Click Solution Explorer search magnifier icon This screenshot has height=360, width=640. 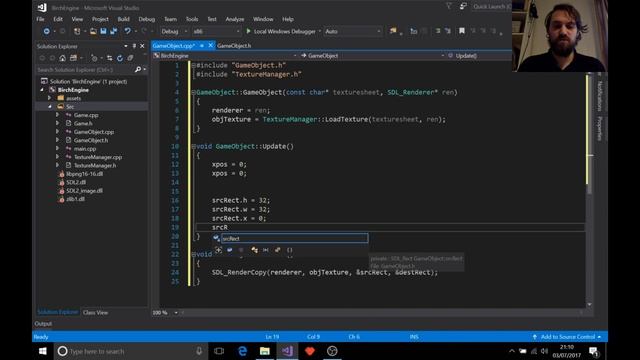pos(138,70)
